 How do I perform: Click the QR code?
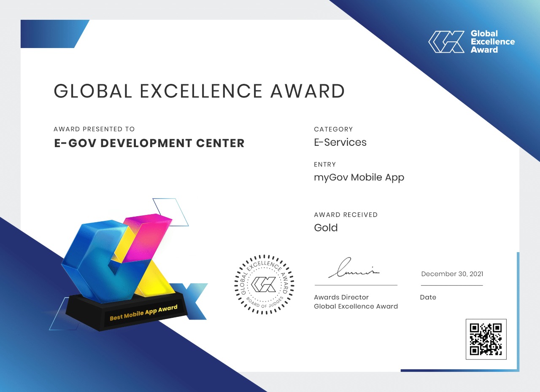coord(486,339)
